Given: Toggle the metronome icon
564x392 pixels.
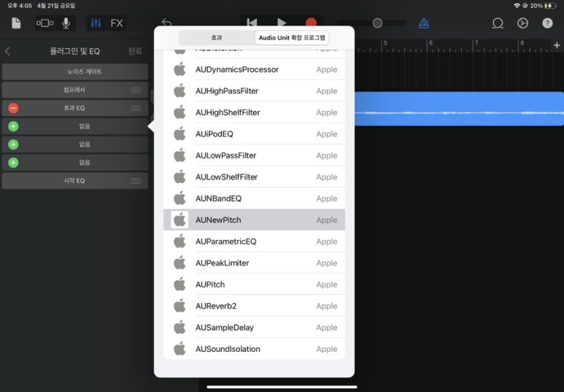Looking at the screenshot, I should coord(424,23).
